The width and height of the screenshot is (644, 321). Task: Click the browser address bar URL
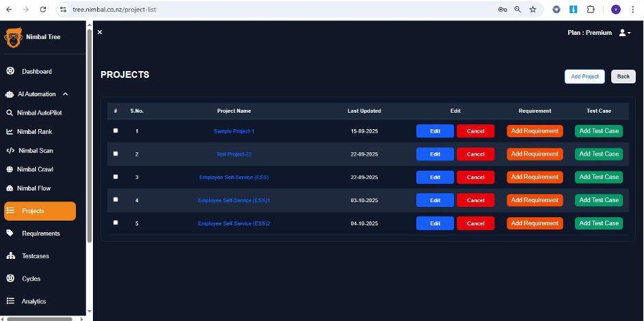point(114,10)
